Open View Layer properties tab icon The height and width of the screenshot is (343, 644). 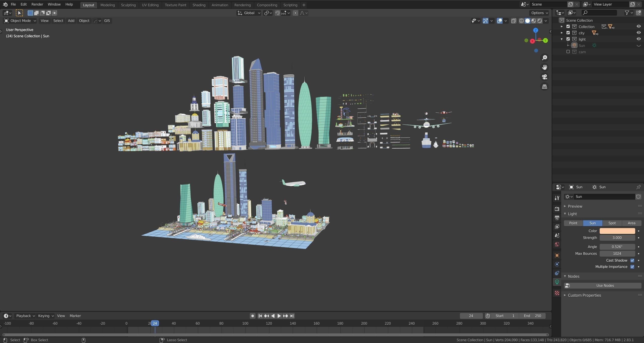point(557,227)
